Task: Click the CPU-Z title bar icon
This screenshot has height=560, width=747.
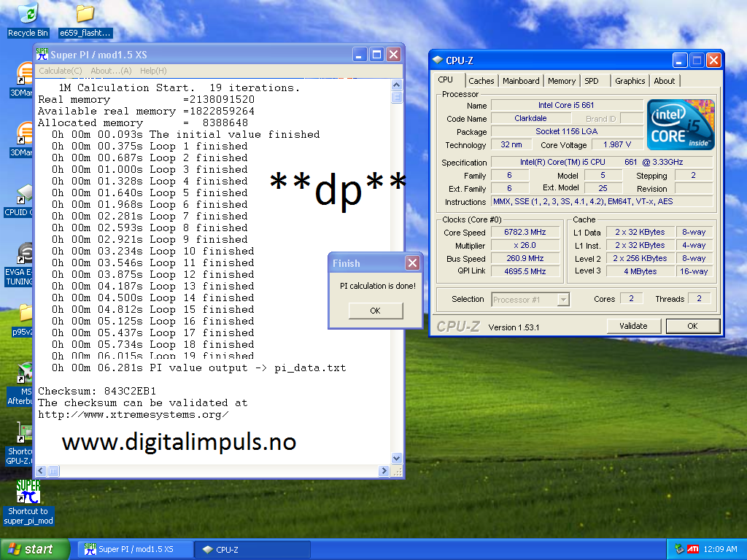Action: [438, 60]
